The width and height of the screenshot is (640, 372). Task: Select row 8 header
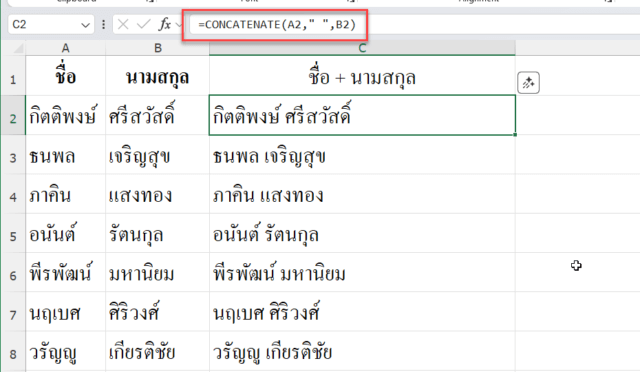(13, 351)
